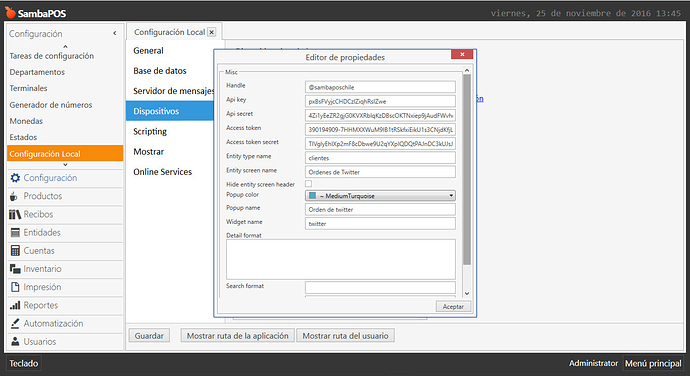Click the up chevron above Tareas de configuración

(65, 46)
